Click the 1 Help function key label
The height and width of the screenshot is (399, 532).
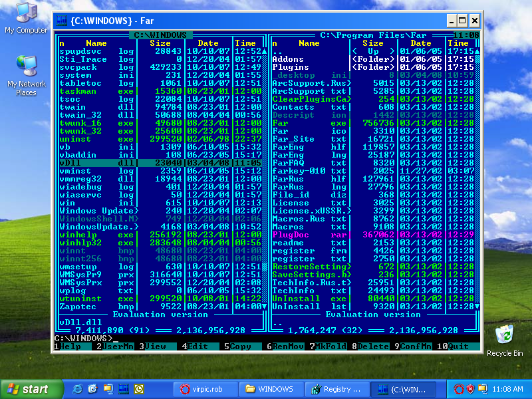(70, 346)
